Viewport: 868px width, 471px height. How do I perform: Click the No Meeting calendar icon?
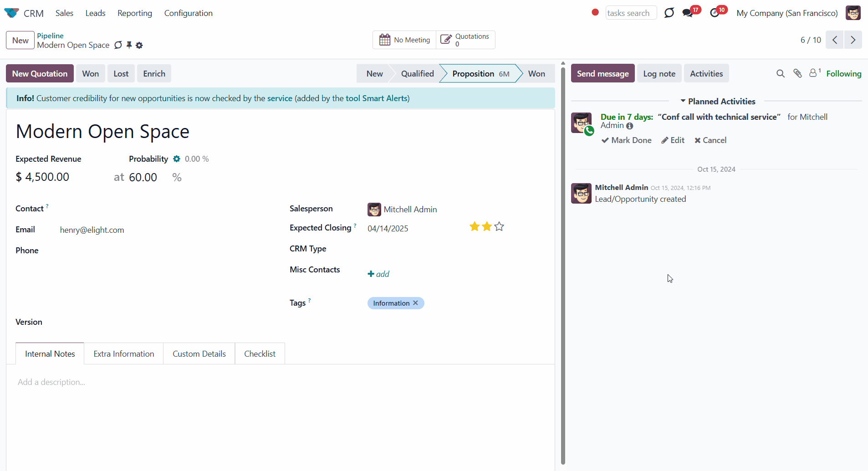[385, 40]
